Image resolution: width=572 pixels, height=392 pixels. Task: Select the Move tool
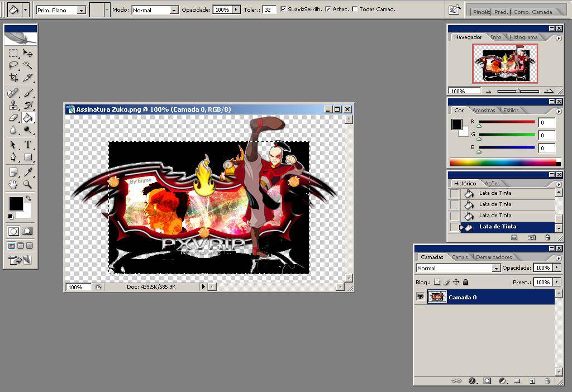tap(28, 53)
